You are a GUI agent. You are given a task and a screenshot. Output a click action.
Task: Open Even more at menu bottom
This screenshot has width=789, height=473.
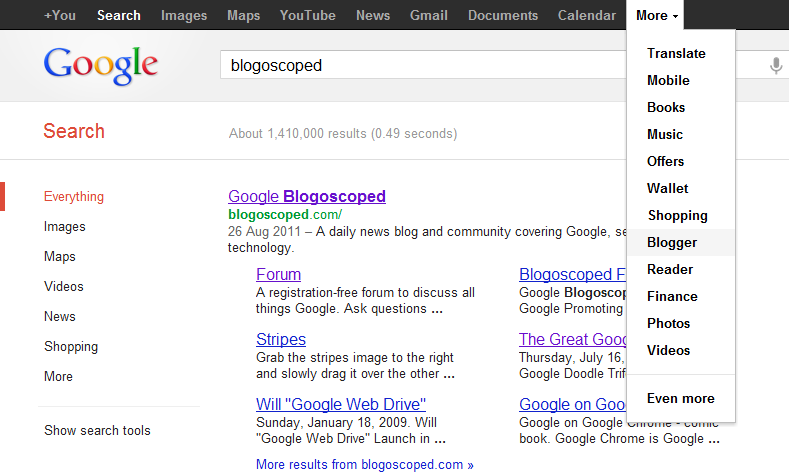pos(680,398)
